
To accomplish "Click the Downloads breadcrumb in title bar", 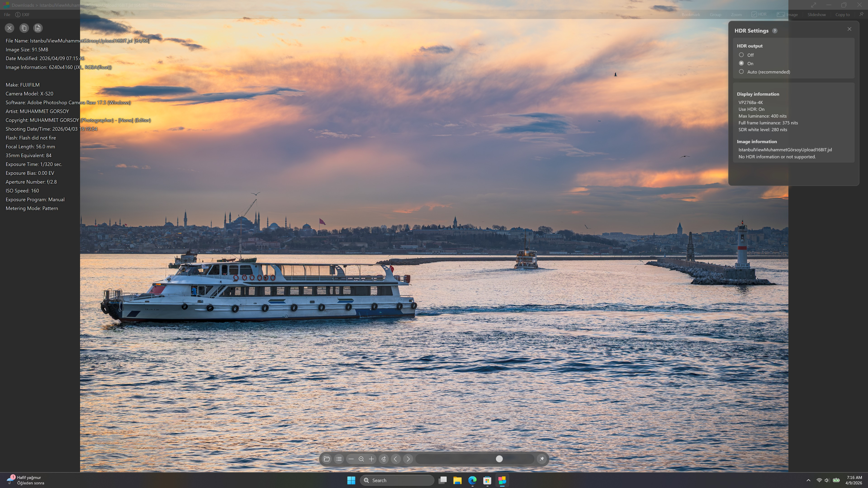I will tap(23, 5).
